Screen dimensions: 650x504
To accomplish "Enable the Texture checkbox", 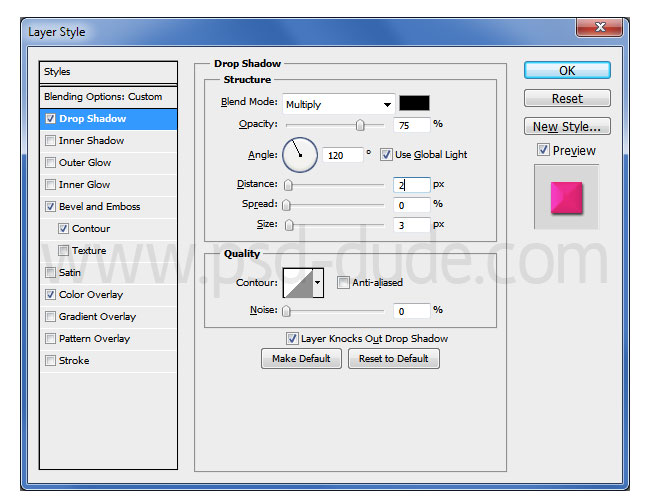I will [63, 250].
